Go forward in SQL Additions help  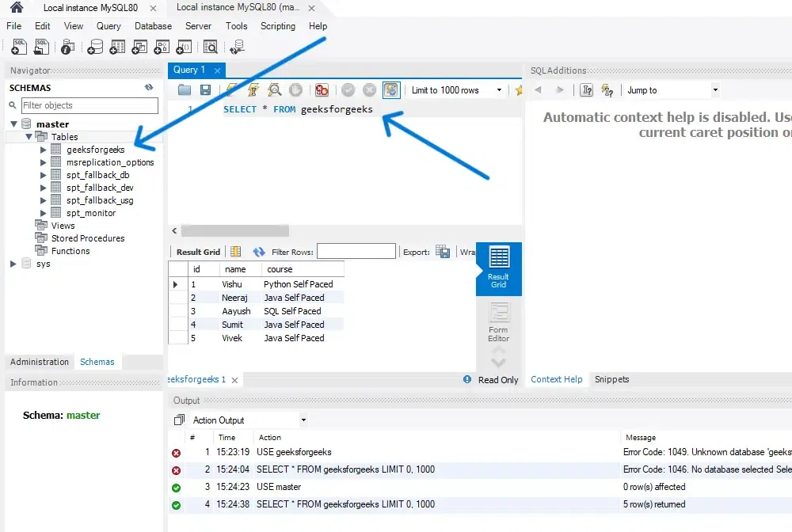[560, 89]
